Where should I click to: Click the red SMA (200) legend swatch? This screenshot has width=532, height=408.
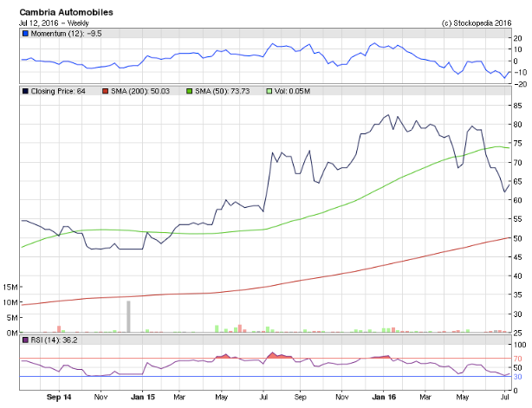pos(105,91)
